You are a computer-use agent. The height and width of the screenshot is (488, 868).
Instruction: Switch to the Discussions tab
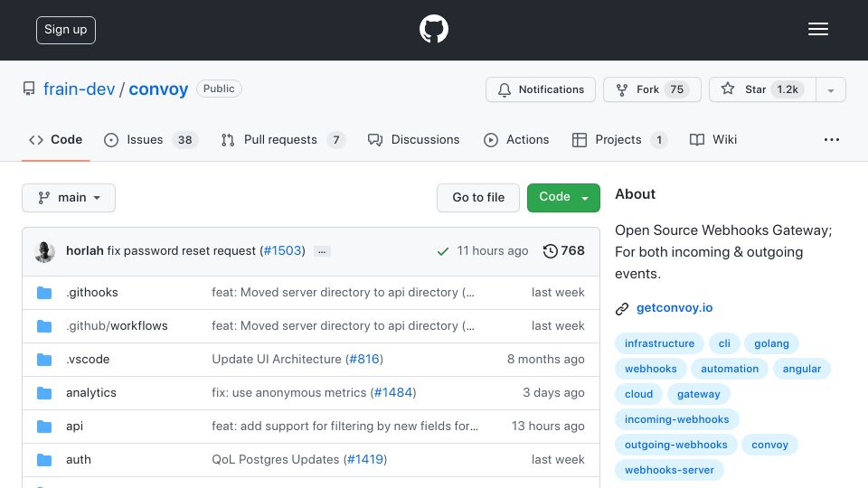(413, 139)
